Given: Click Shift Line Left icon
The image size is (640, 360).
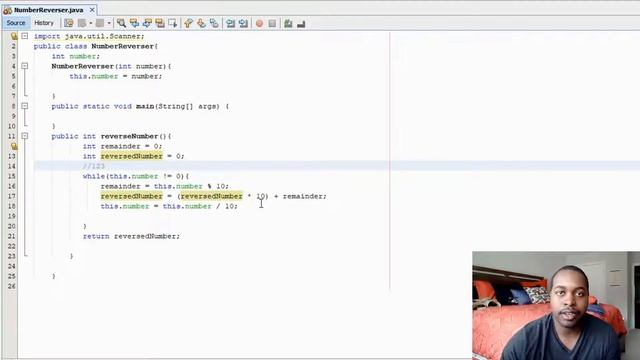Looking at the screenshot, I should (x=231, y=23).
